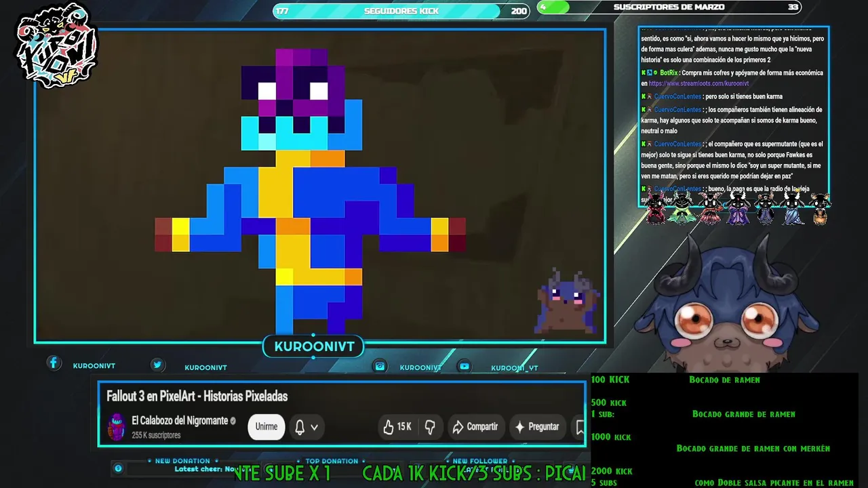Click the 'KUROONI_VT' YouTube handle

pos(515,368)
